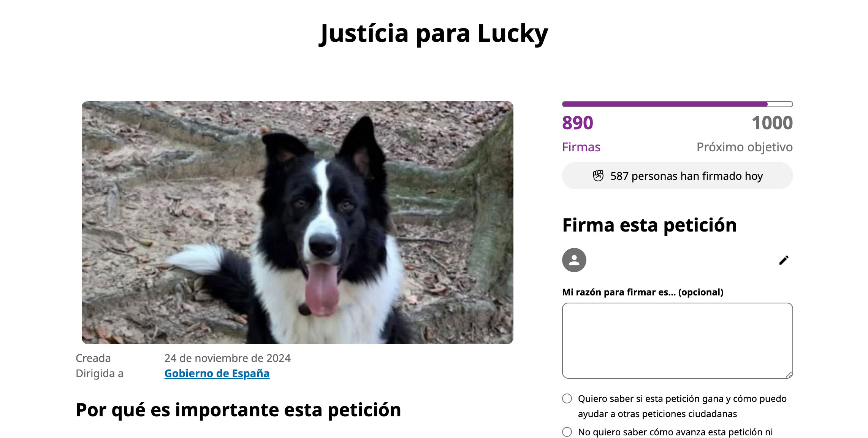This screenshot has width=868, height=438.
Task: Click the 'Mi razón para firmar es... (opcional)' label
Action: pyautogui.click(x=643, y=292)
